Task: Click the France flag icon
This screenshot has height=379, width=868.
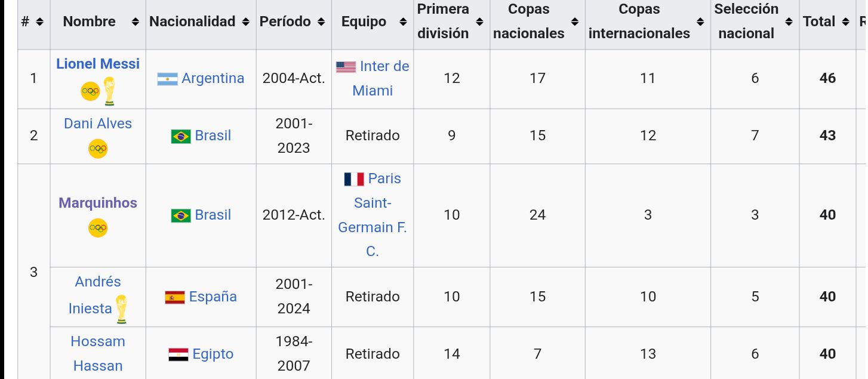Action: tap(354, 179)
